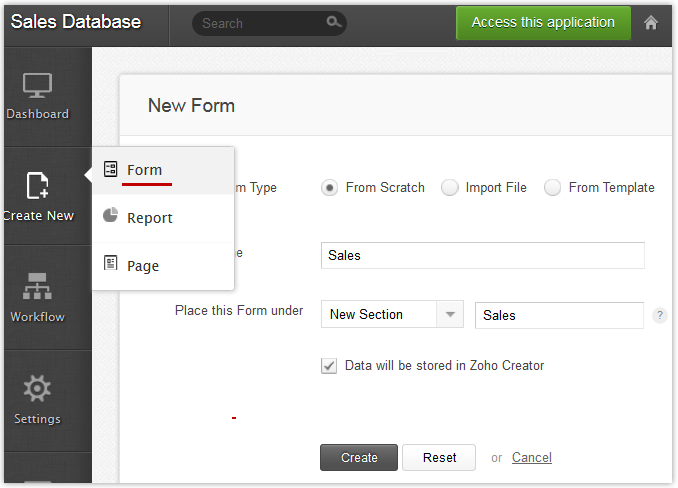Click the Create New sidebar icon
Screen dimensions: 678x488
[37, 186]
